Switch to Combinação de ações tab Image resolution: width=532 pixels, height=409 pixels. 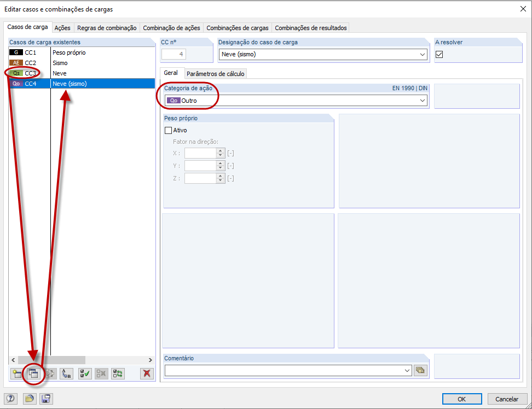click(171, 28)
